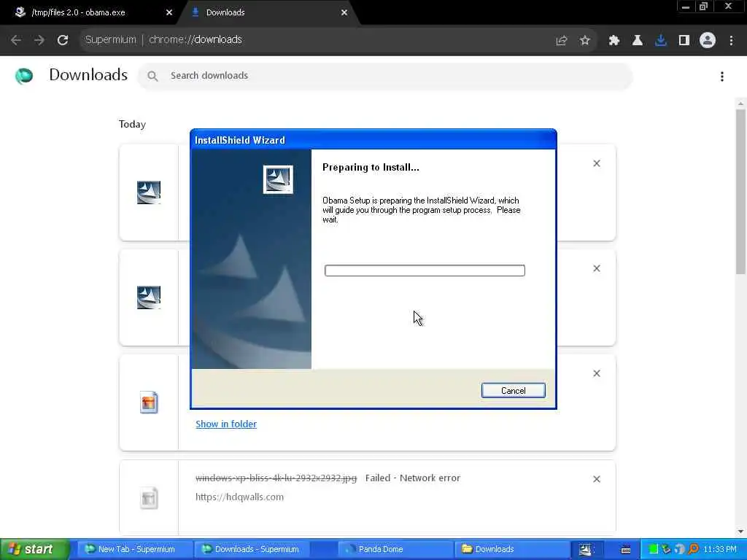Close the Downloads browser tab
This screenshot has width=747, height=560.
point(344,12)
